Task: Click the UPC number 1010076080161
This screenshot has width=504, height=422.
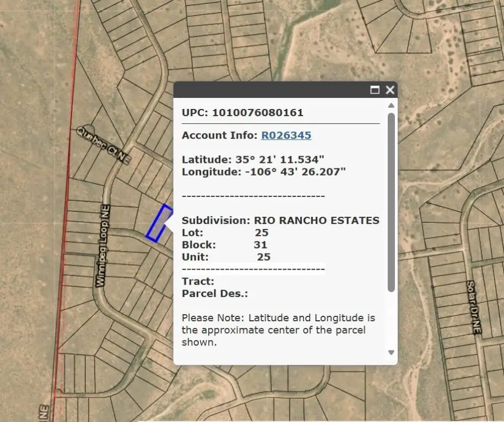Action: pyautogui.click(x=257, y=113)
